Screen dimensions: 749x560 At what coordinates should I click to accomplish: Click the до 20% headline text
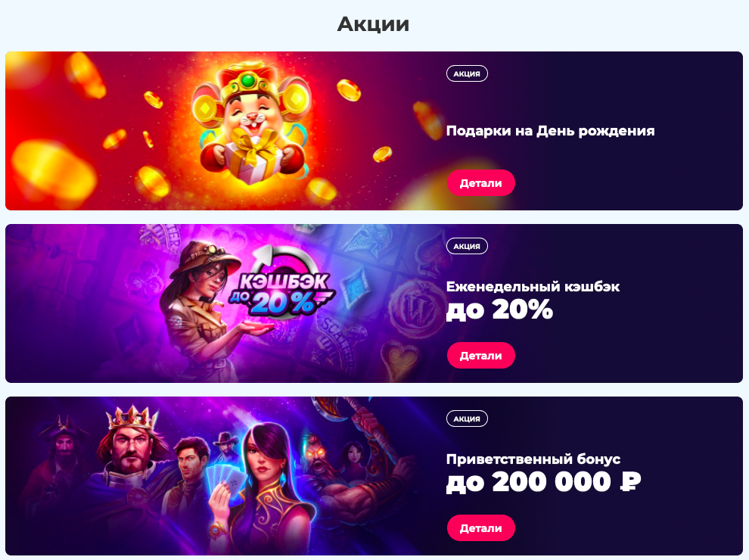(499, 310)
